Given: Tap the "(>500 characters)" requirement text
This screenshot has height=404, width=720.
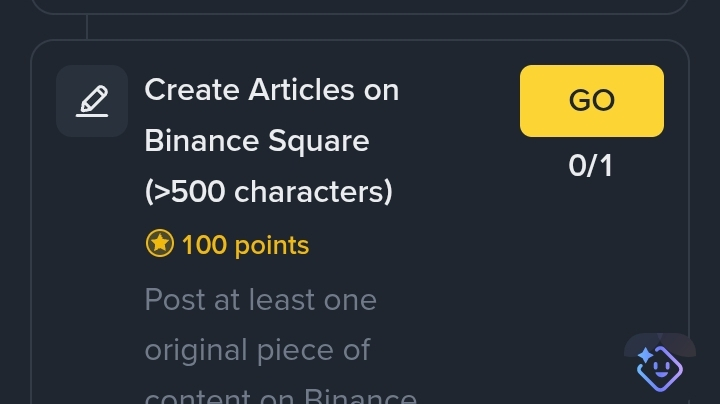Looking at the screenshot, I should click(x=269, y=191).
